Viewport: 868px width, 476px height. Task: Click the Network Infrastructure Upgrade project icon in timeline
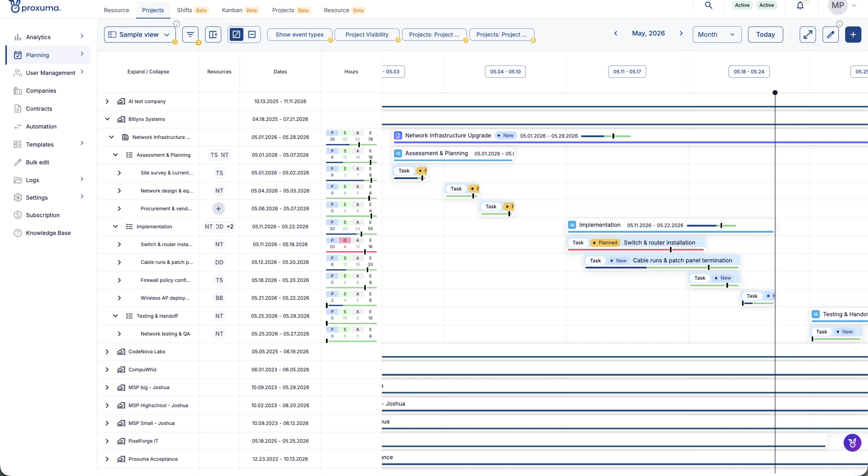pyautogui.click(x=398, y=135)
